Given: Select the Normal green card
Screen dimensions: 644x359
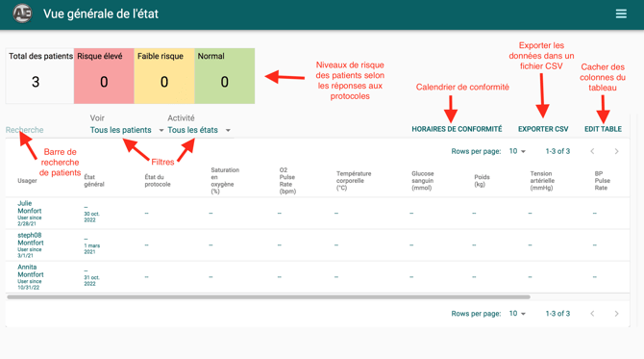Looking at the screenshot, I should pos(225,76).
